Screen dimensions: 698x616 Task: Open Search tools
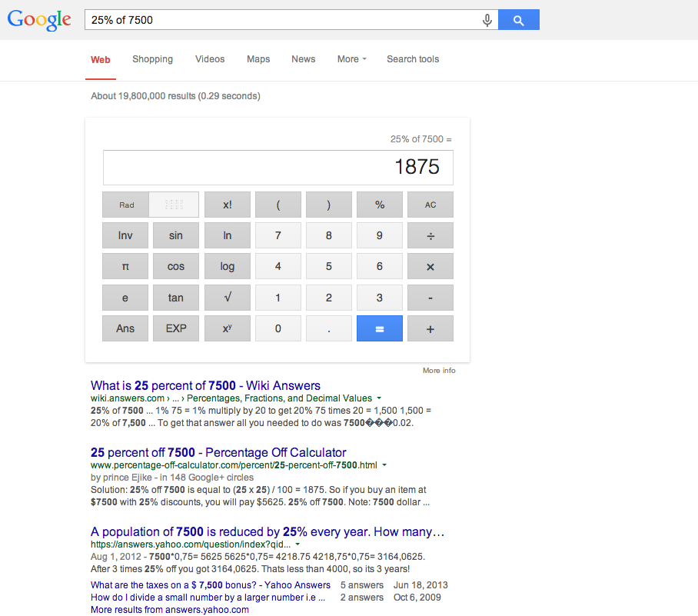click(413, 59)
